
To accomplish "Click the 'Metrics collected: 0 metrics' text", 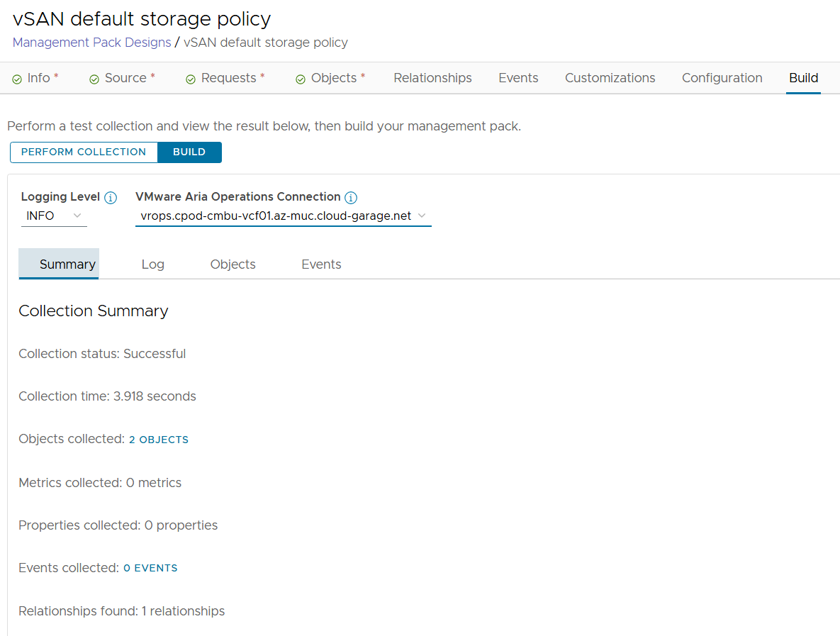I will (x=100, y=483).
